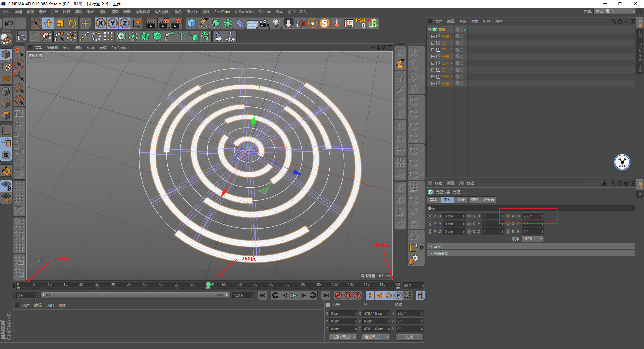Render the active view clapperboard icon

(x=152, y=23)
